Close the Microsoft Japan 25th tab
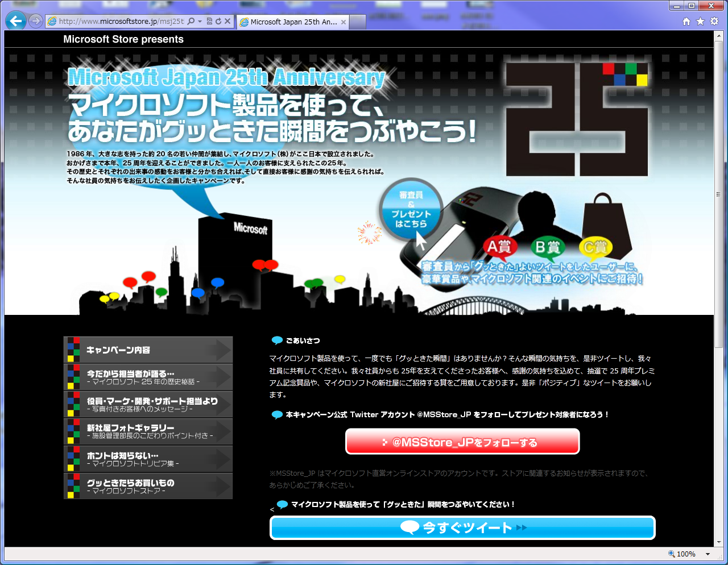The width and height of the screenshot is (728, 565). [344, 22]
